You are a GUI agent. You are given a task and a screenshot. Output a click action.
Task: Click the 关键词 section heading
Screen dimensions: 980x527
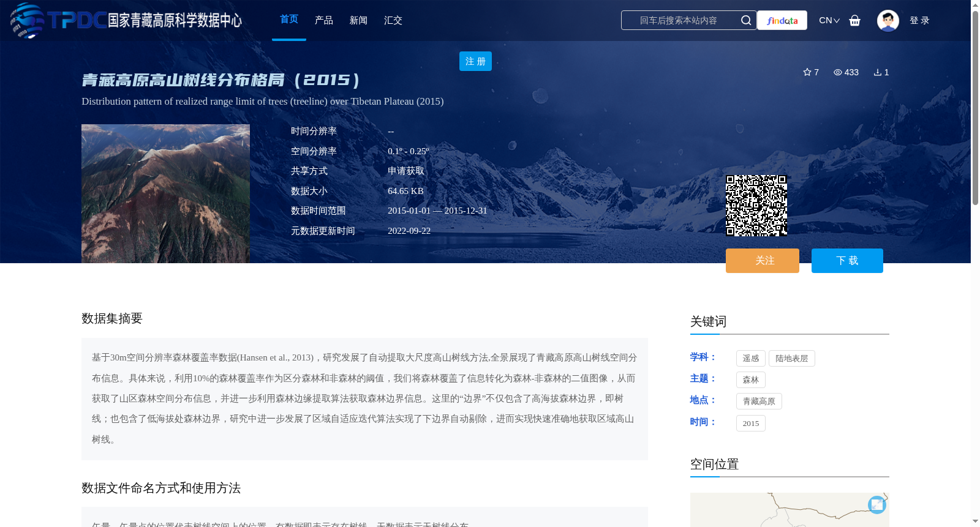click(709, 321)
